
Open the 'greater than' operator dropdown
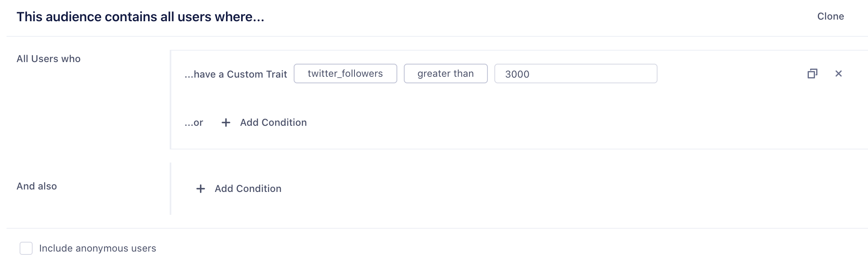point(445,74)
